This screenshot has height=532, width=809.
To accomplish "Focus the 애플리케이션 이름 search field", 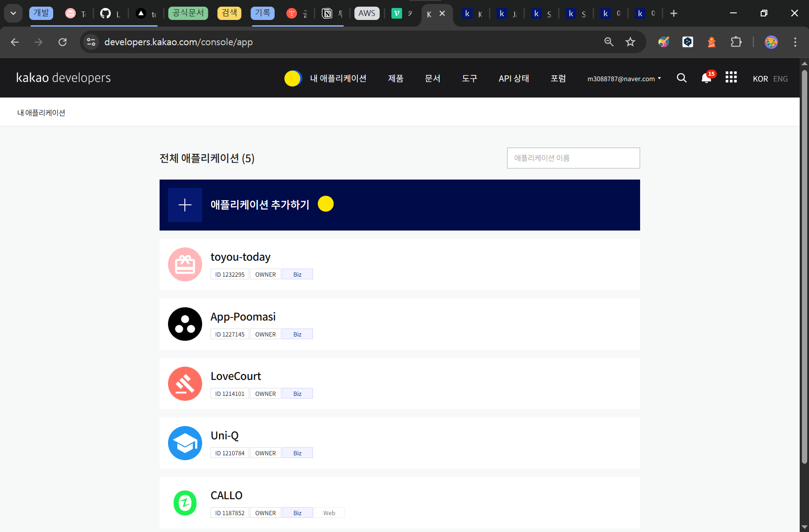I will (573, 158).
